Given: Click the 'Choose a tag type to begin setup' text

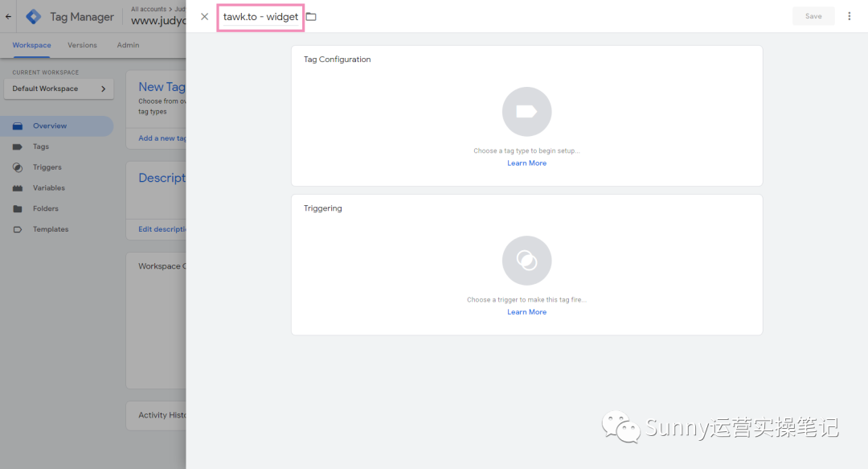Looking at the screenshot, I should tap(526, 150).
